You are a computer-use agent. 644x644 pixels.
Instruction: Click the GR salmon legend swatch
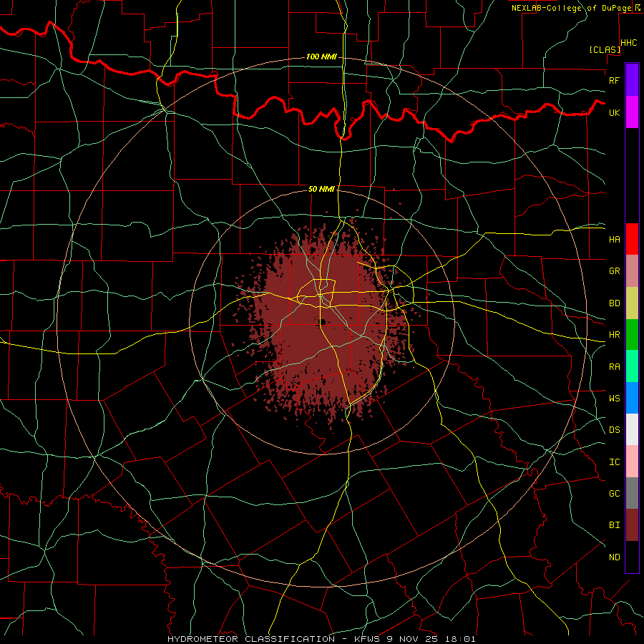point(632,271)
